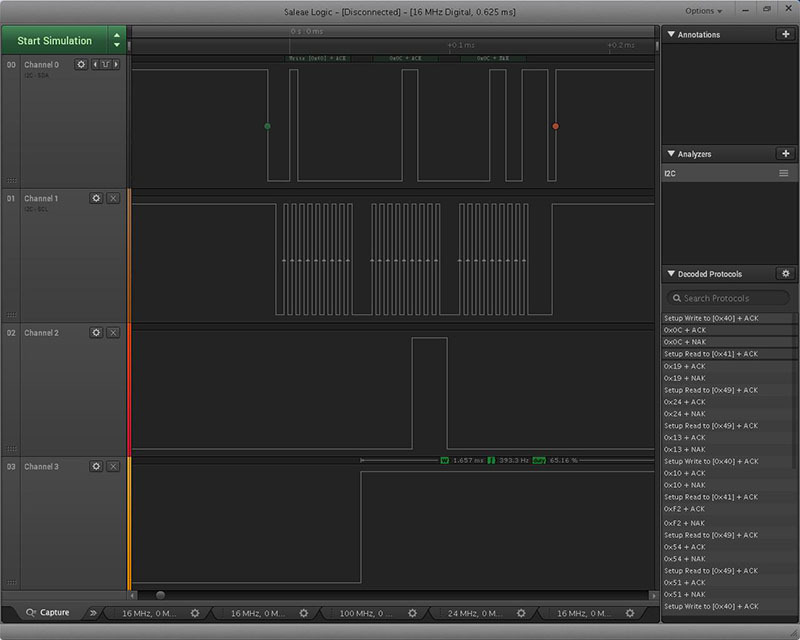Add a new annotation with plus button
The width and height of the screenshot is (800, 640).
click(x=785, y=35)
